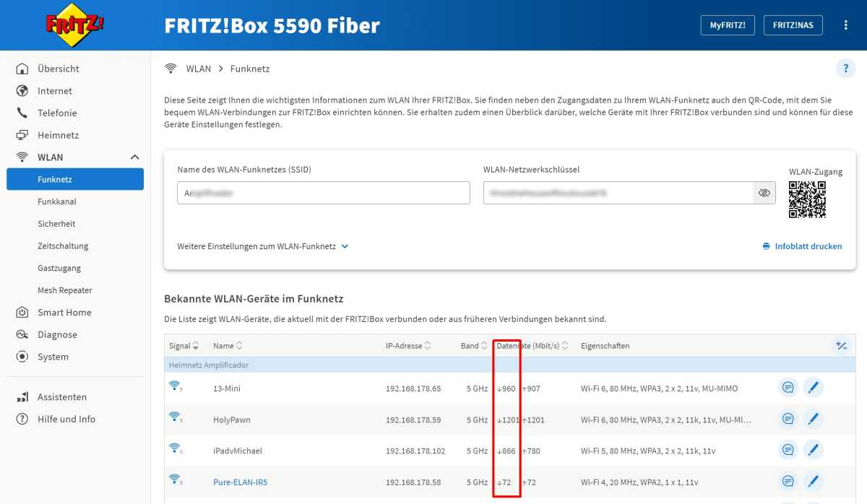Click into the WLAN-Netzwerkschlüssel field

[x=619, y=193]
